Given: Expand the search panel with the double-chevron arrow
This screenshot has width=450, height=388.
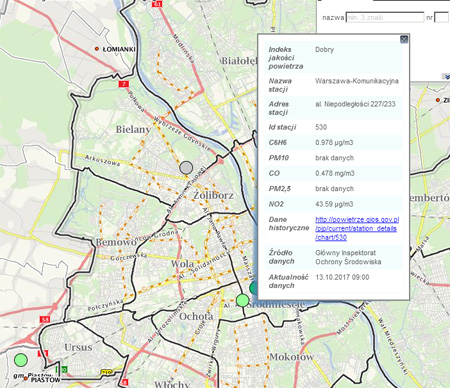Looking at the screenshot, I should coord(446,77).
